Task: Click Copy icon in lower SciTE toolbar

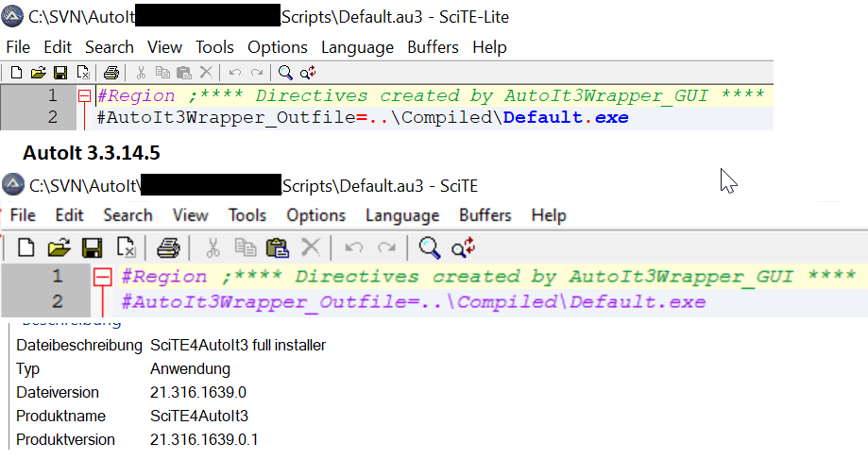Action: (246, 247)
